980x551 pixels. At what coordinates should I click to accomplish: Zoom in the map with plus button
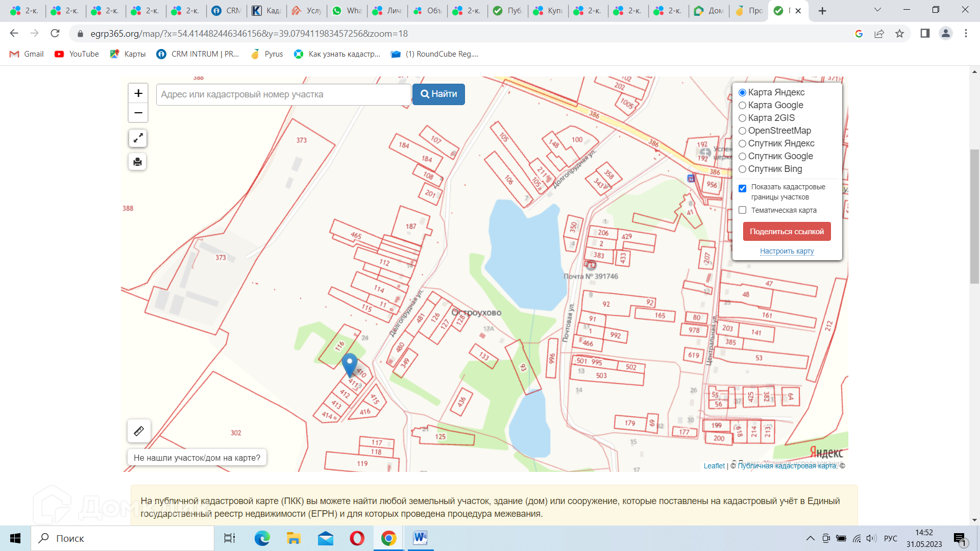coord(138,93)
